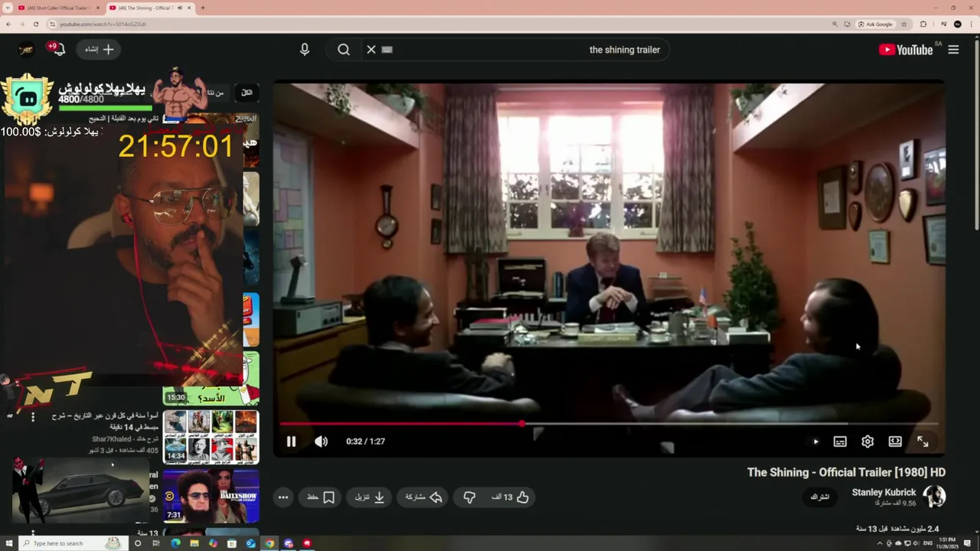The image size is (980, 551).
Task: Share the video via share button
Action: click(423, 497)
